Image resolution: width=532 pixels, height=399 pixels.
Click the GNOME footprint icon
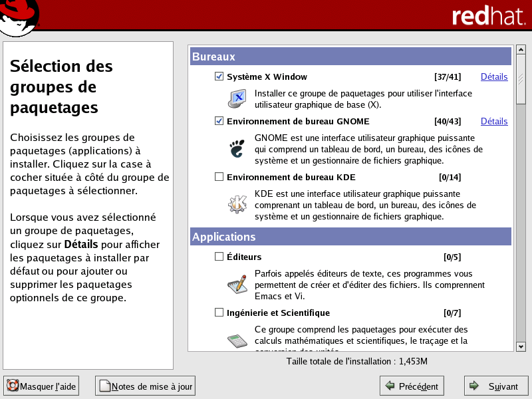click(x=237, y=149)
